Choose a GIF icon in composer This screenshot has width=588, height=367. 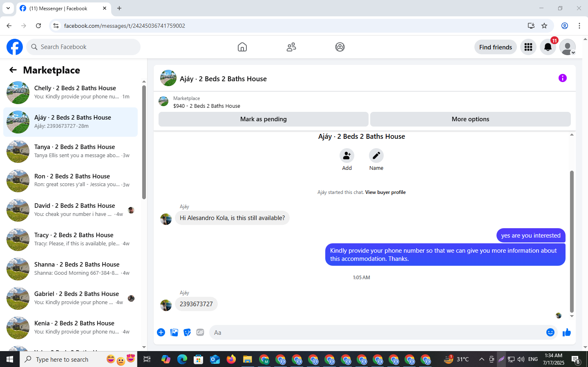(200, 332)
